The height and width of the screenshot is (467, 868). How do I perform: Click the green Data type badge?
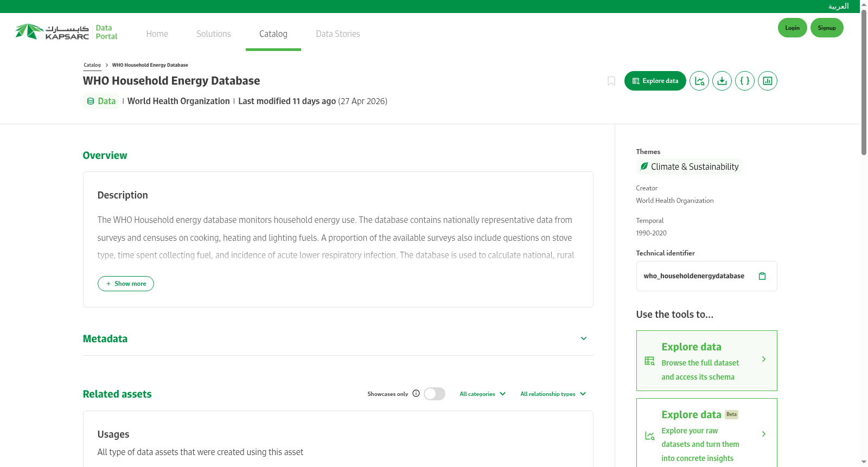pyautogui.click(x=101, y=101)
